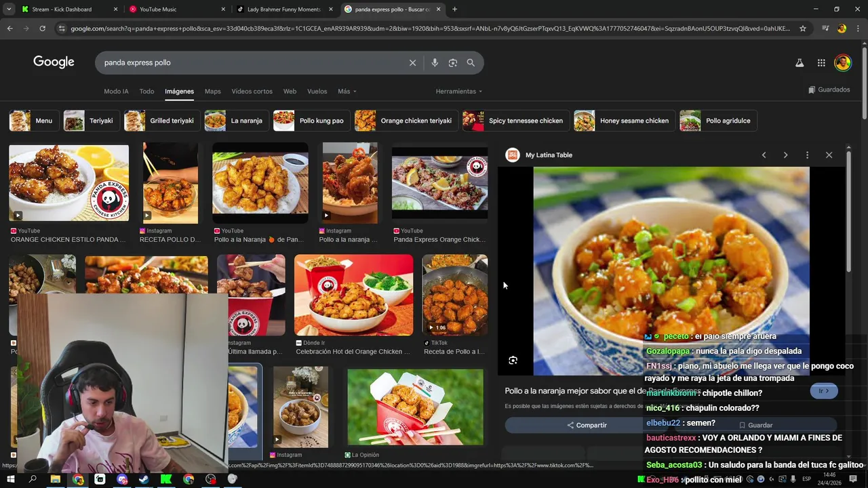The width and height of the screenshot is (868, 488).
Task: Open a new browser tab
Action: click(x=454, y=9)
